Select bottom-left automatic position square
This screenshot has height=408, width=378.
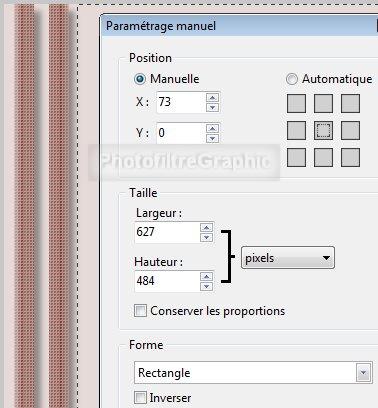coord(296,157)
